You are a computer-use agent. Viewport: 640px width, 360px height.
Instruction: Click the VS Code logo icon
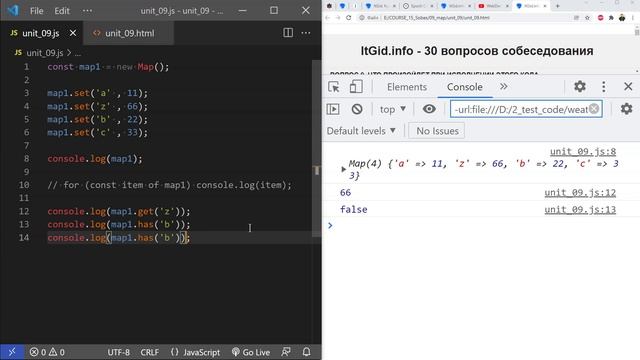click(x=13, y=10)
